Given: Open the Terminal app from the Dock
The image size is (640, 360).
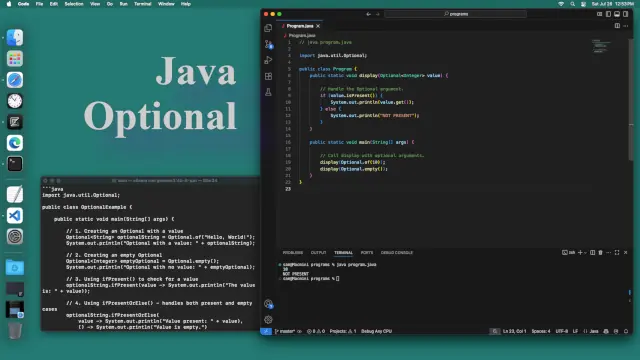Looking at the screenshot, I should 15,164.
